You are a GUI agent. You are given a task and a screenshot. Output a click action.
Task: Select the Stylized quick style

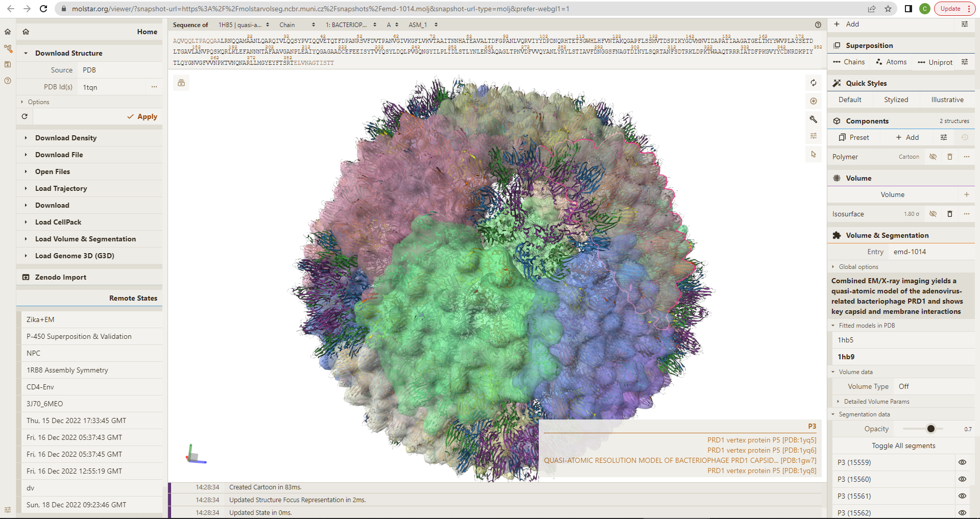click(x=896, y=100)
